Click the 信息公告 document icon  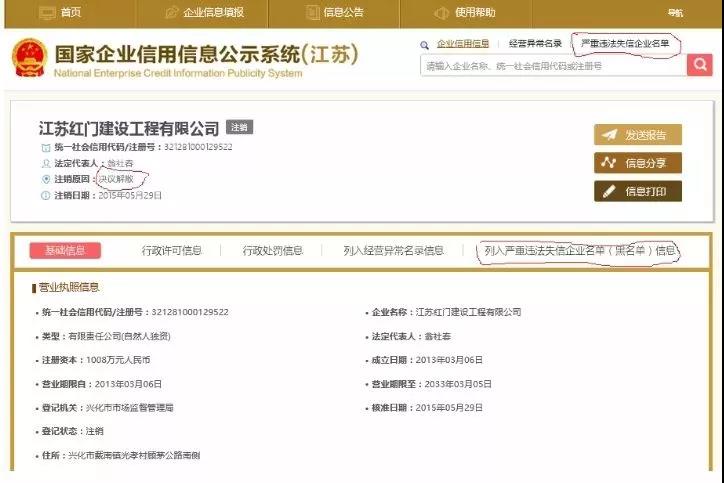coord(313,13)
